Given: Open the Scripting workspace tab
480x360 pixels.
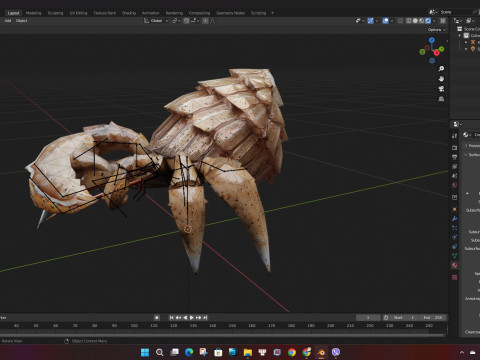Looking at the screenshot, I should point(258,13).
